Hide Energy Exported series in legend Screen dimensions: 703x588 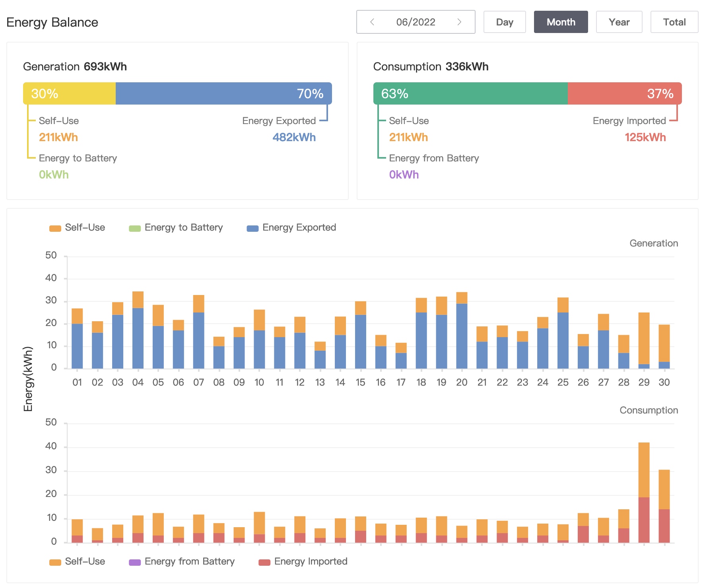[x=291, y=228]
